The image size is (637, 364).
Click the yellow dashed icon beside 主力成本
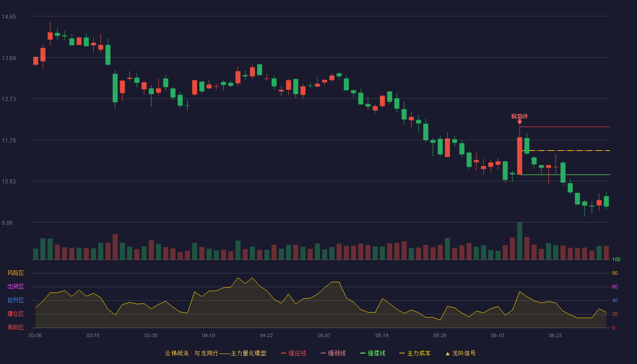402,354
